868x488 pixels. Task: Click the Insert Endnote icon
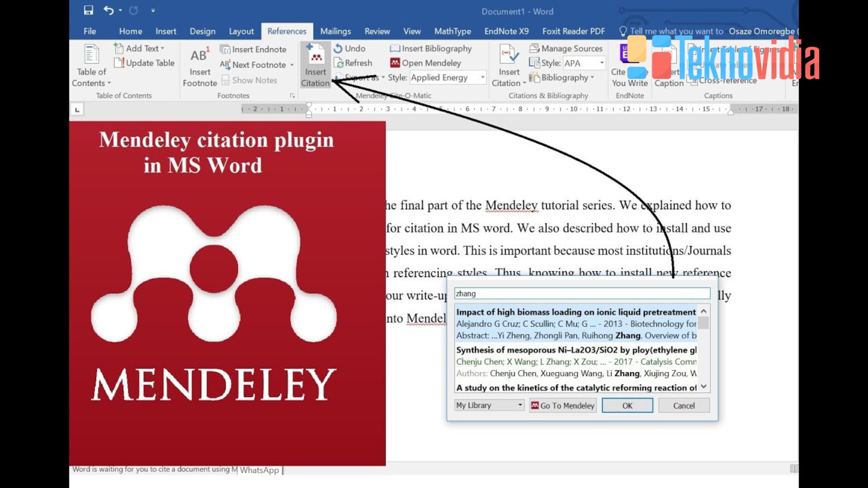tap(225, 49)
